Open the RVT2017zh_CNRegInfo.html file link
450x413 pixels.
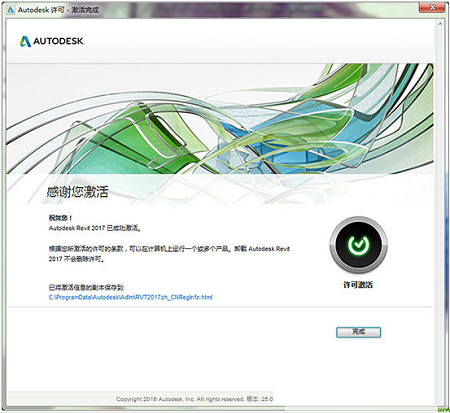[x=130, y=297]
